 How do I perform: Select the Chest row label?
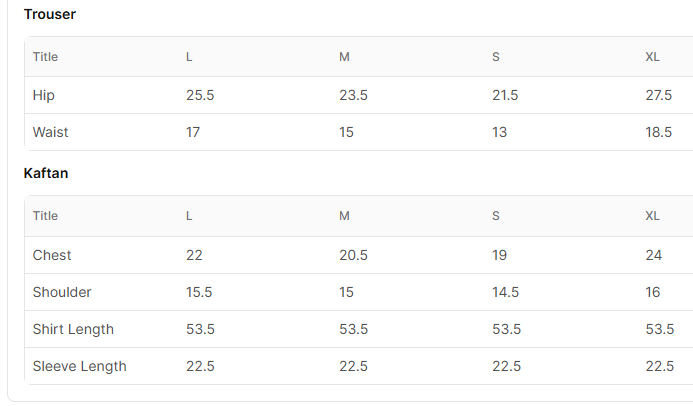(52, 255)
